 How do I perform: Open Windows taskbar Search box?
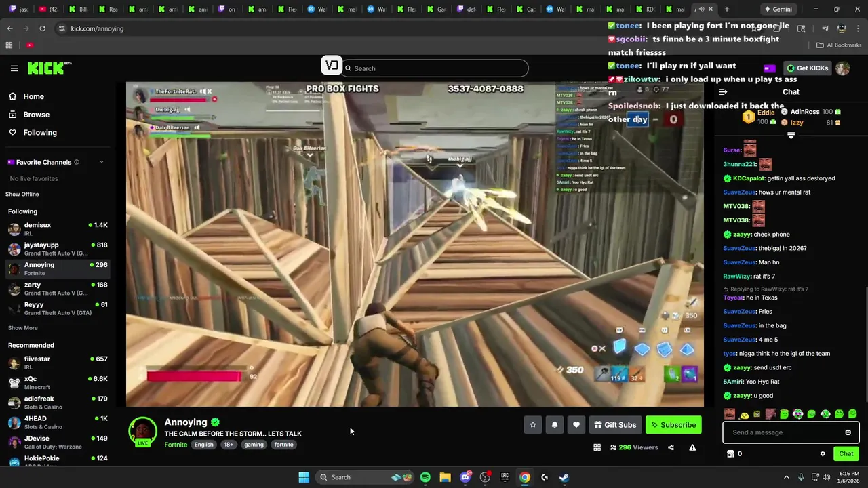(365, 477)
